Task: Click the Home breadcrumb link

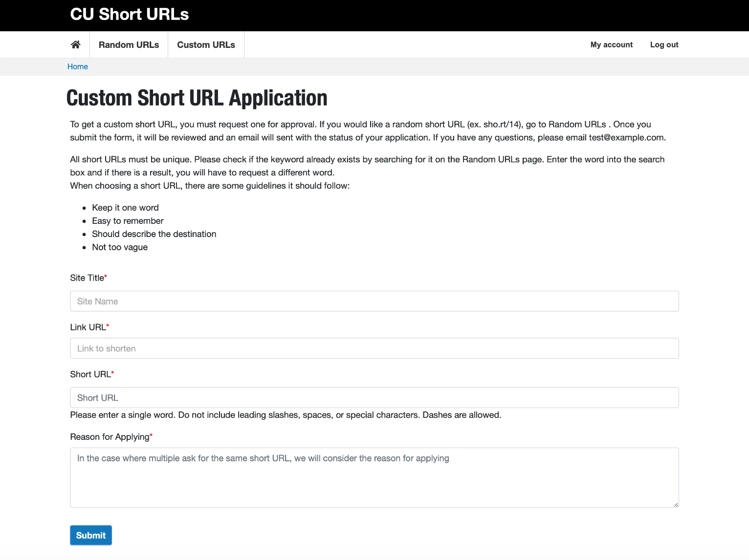Action: (x=78, y=66)
